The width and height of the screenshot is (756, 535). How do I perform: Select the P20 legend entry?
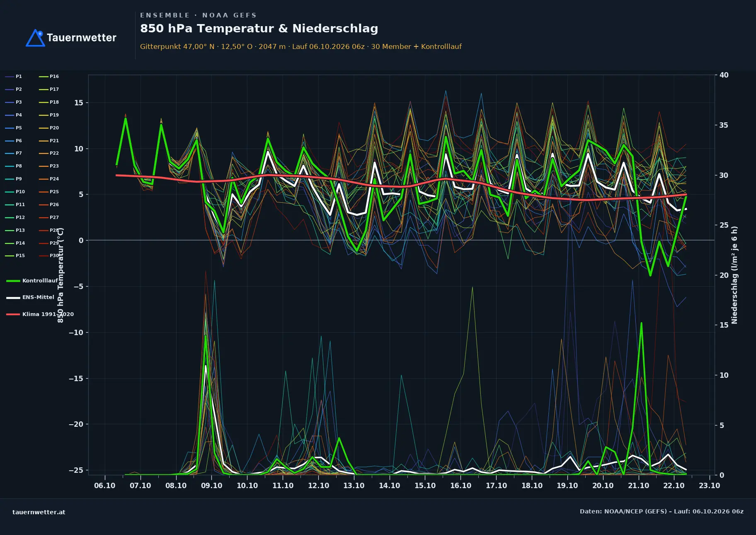pyautogui.click(x=49, y=128)
